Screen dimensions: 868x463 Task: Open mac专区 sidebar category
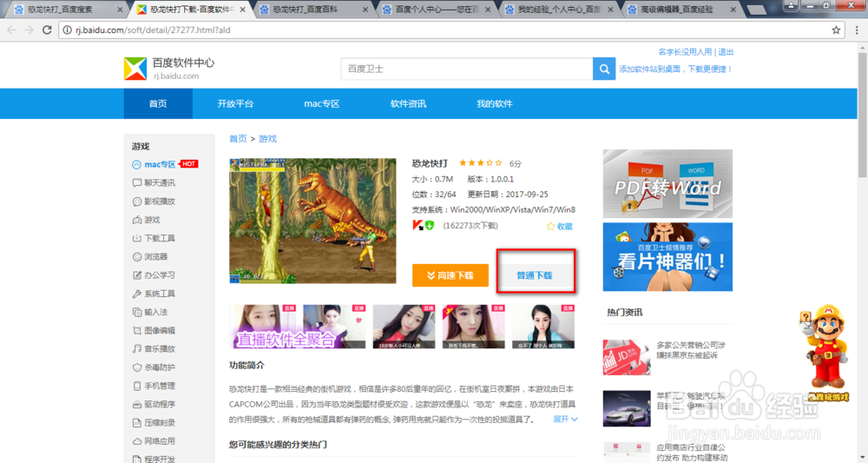[160, 164]
